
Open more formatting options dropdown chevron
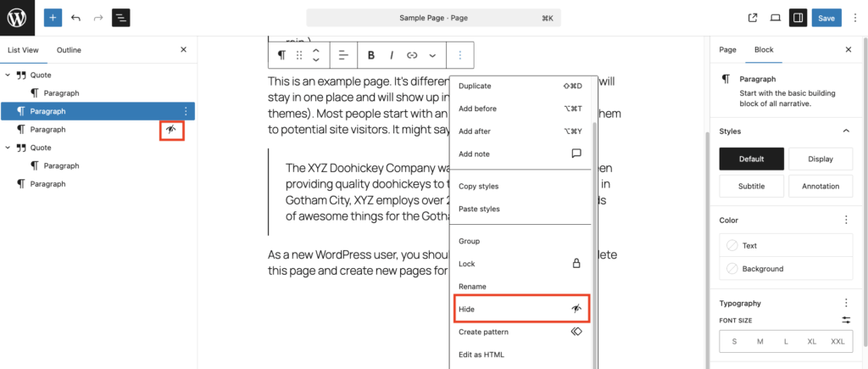tap(432, 55)
